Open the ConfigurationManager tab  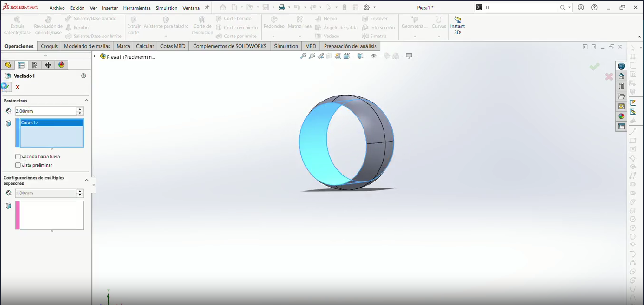pyautogui.click(x=34, y=65)
